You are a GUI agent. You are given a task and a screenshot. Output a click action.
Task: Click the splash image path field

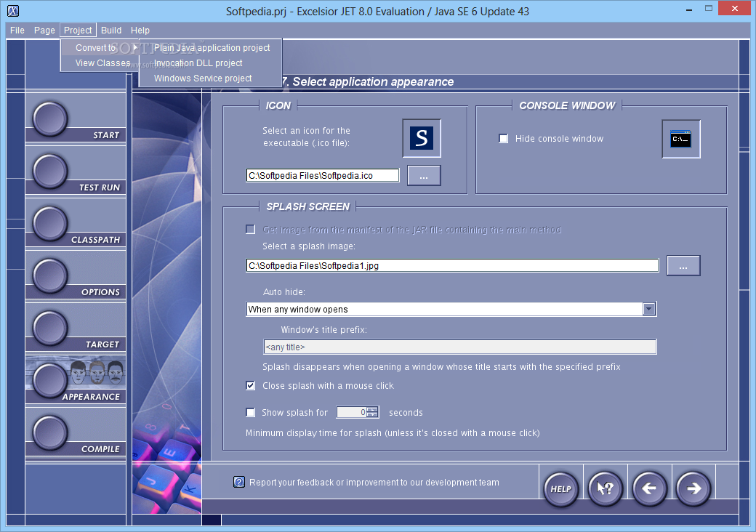[x=452, y=265]
